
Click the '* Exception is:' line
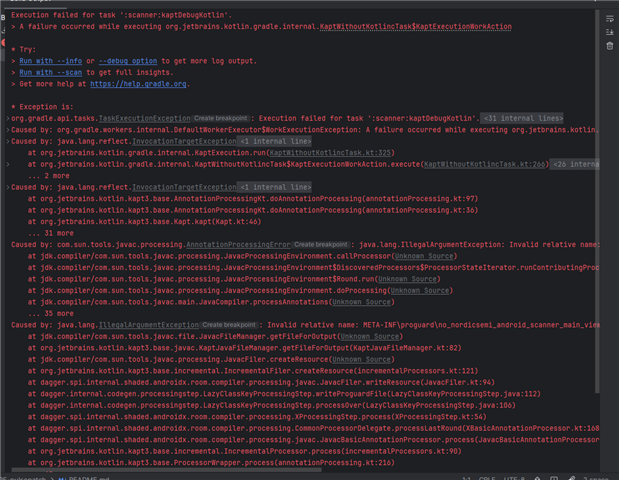42,107
